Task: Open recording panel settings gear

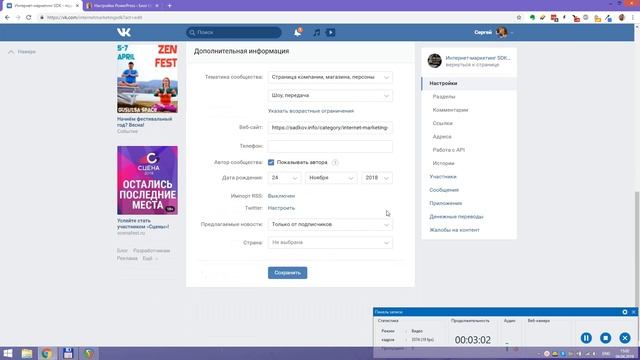Action: point(625,312)
